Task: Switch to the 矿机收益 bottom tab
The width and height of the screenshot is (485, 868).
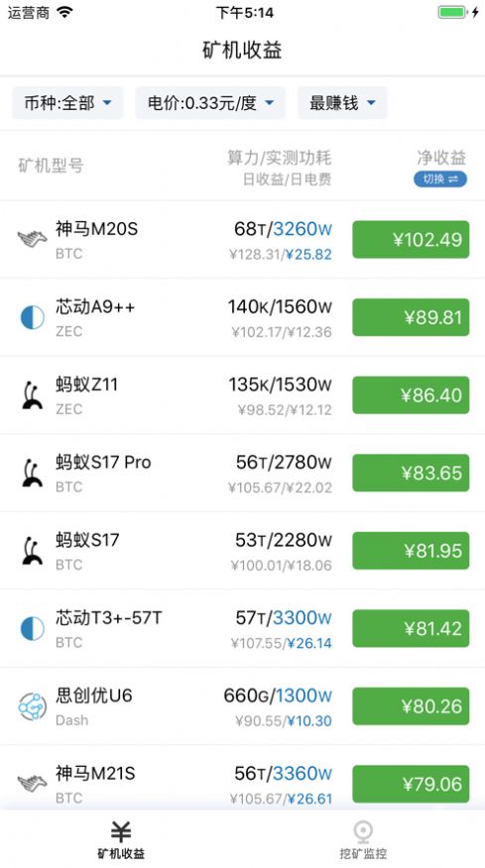Action: pyautogui.click(x=121, y=840)
